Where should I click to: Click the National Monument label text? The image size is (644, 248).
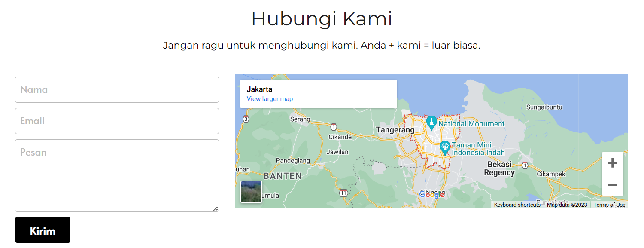click(x=471, y=124)
